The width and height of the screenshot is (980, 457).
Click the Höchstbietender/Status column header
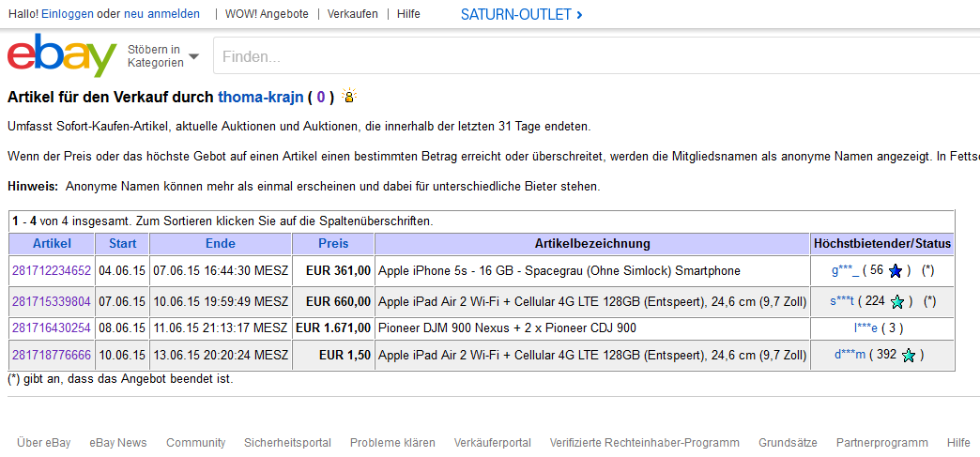(x=882, y=243)
